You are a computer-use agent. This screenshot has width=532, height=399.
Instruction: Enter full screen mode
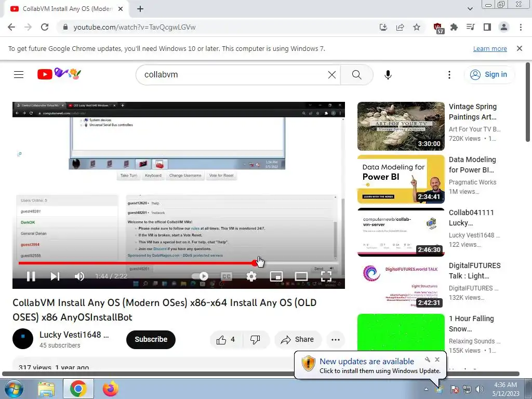(x=326, y=276)
